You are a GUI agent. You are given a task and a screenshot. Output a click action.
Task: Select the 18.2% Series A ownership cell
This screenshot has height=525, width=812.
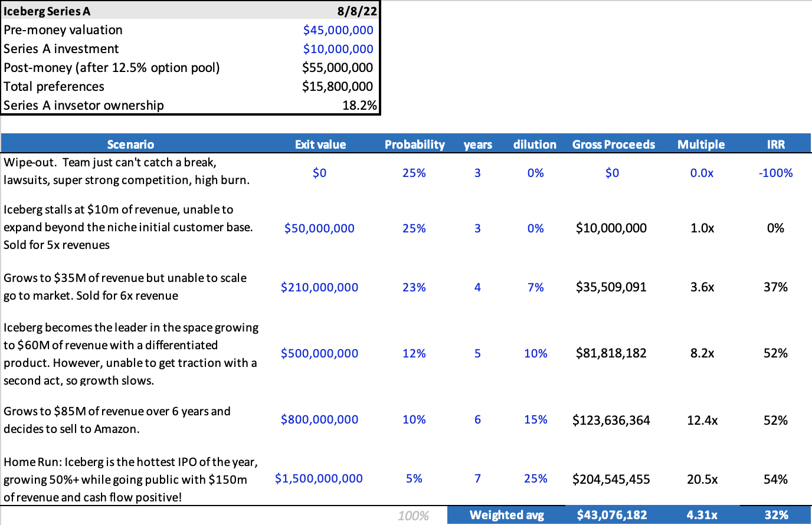[x=359, y=106]
